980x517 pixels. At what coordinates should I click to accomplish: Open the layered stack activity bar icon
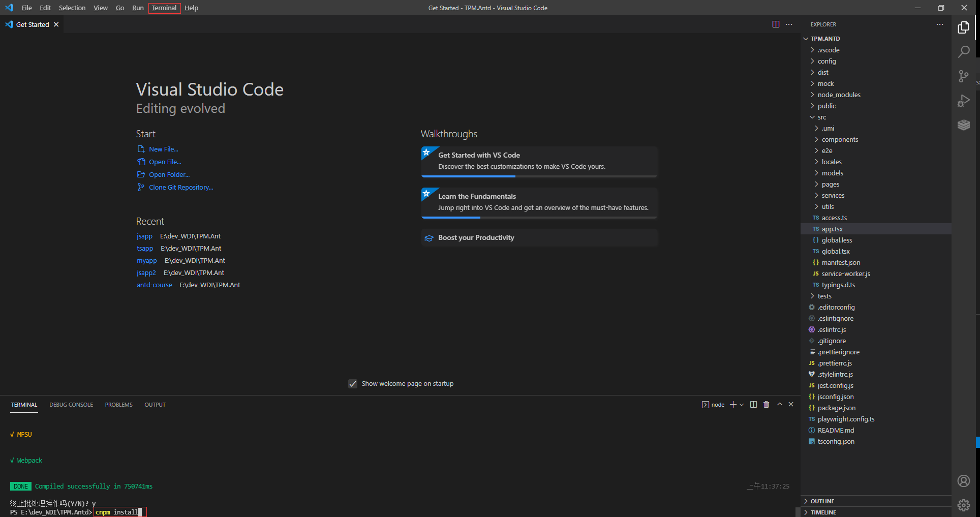click(x=963, y=125)
